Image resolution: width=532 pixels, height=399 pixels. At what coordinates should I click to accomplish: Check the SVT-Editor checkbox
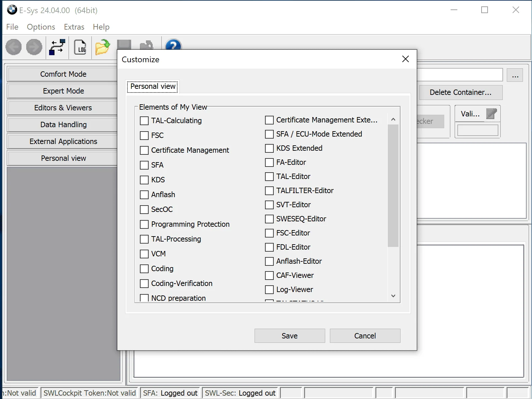click(x=269, y=205)
